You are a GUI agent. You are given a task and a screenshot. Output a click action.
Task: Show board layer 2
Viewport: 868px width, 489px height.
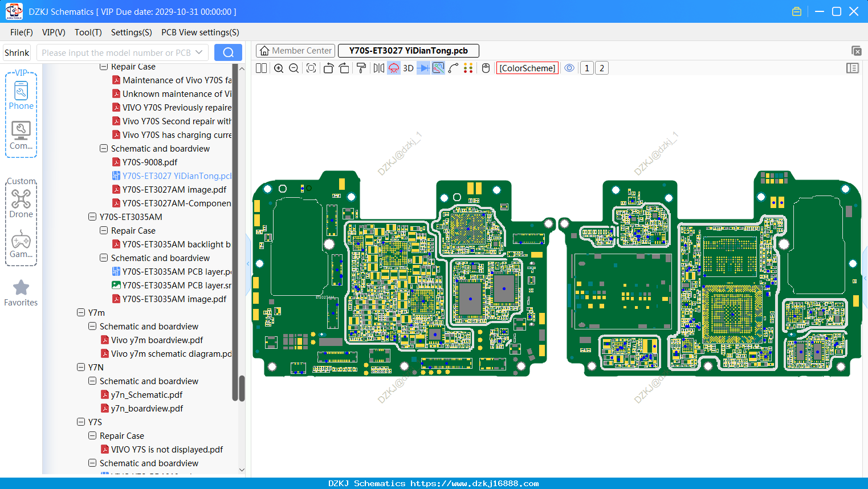tap(602, 68)
